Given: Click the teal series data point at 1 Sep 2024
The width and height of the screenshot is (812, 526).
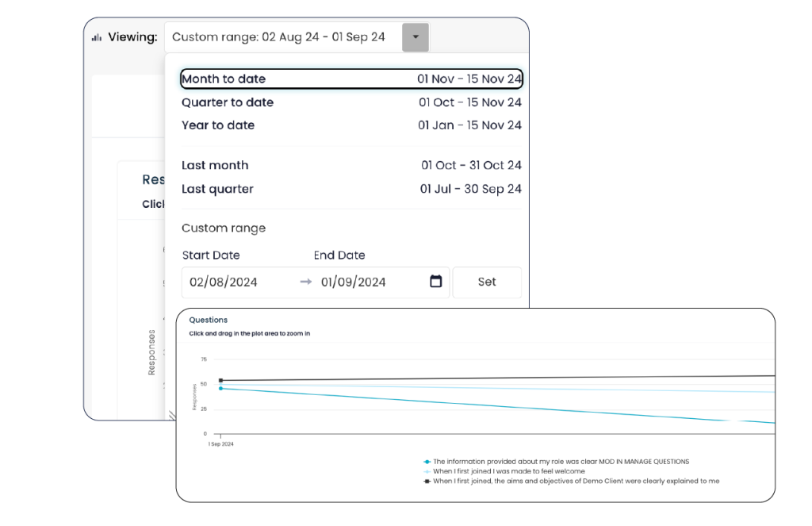Looking at the screenshot, I should (x=220, y=388).
